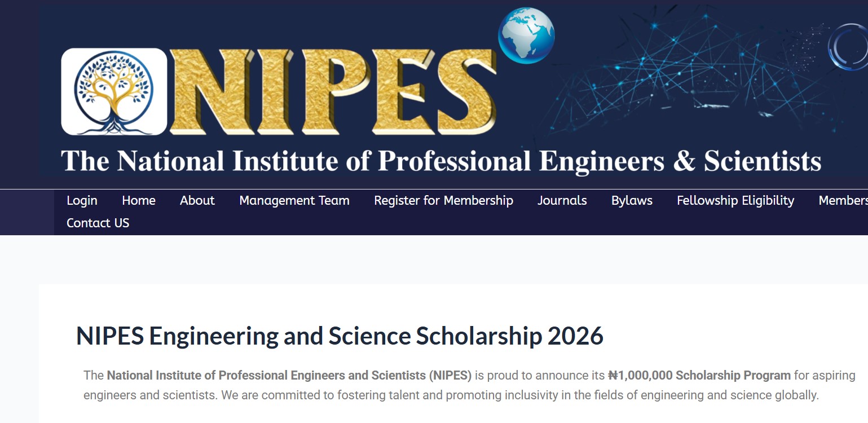This screenshot has width=868, height=423.
Task: Open the Bylaws page
Action: (631, 200)
